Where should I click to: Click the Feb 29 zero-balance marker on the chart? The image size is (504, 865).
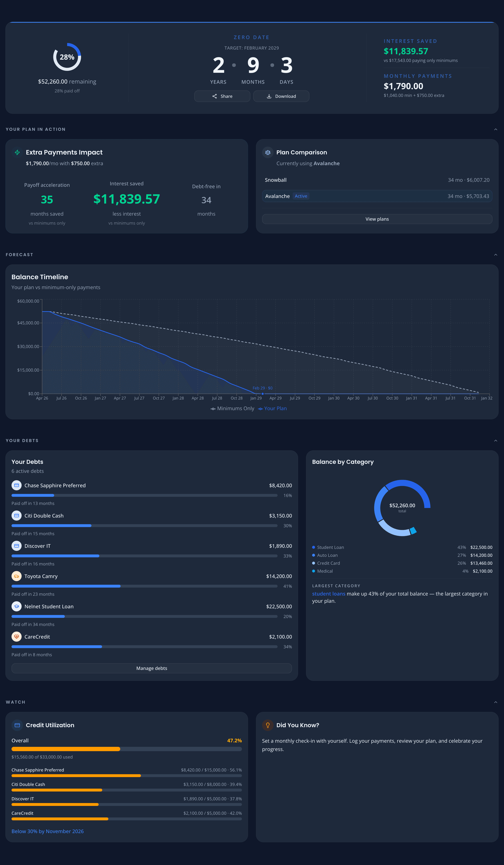coord(262,394)
